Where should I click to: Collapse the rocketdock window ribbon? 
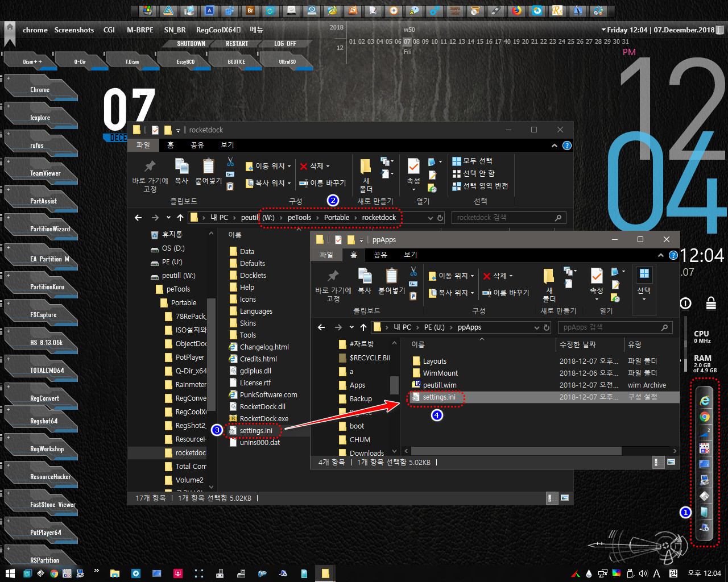[555, 145]
